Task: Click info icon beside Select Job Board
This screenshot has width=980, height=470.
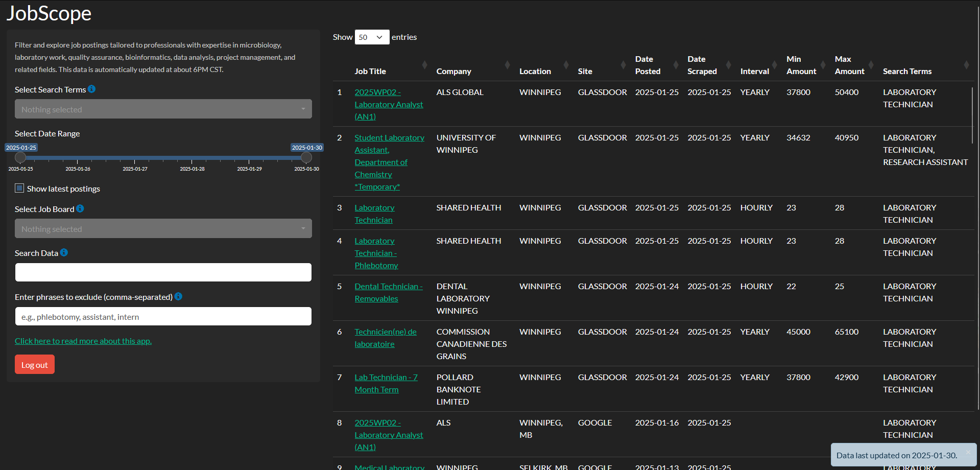Action: coord(80,208)
